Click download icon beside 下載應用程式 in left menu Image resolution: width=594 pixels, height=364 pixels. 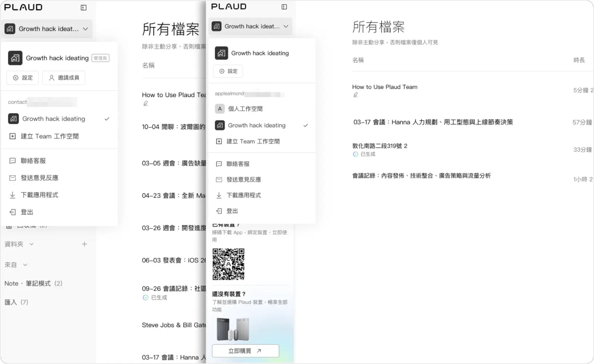click(x=12, y=195)
